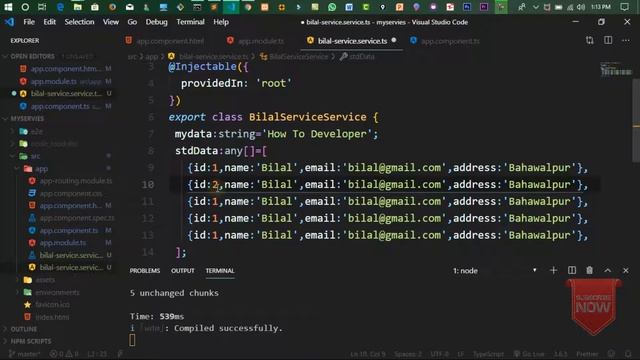Open the Edit menu
The width and height of the screenshot is (640, 360).
[50, 22]
